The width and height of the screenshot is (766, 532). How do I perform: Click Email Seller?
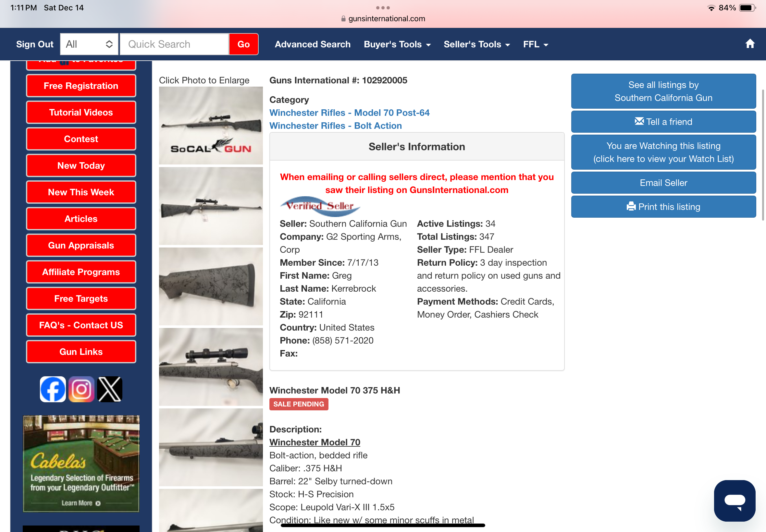(663, 183)
